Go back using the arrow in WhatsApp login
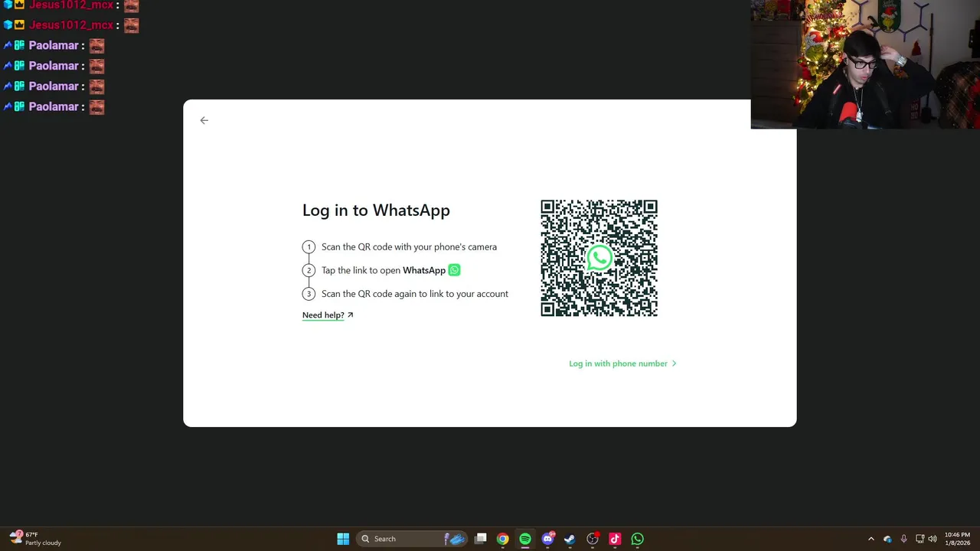The height and width of the screenshot is (551, 980). pos(204,120)
